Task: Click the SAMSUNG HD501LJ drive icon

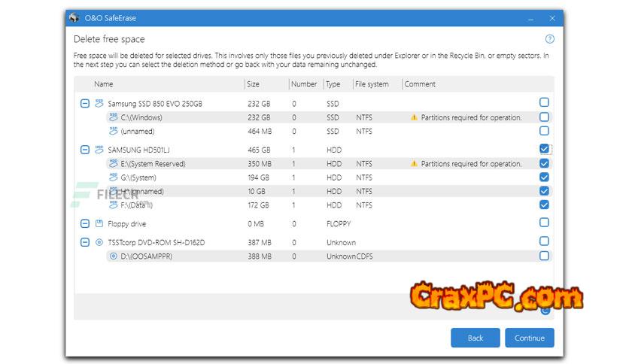Action: pos(99,150)
